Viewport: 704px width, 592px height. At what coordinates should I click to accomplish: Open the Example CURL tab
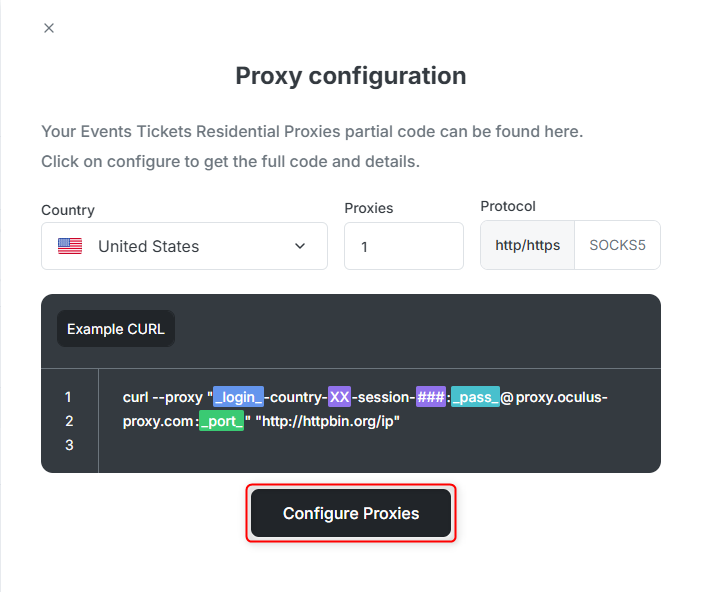pos(116,328)
